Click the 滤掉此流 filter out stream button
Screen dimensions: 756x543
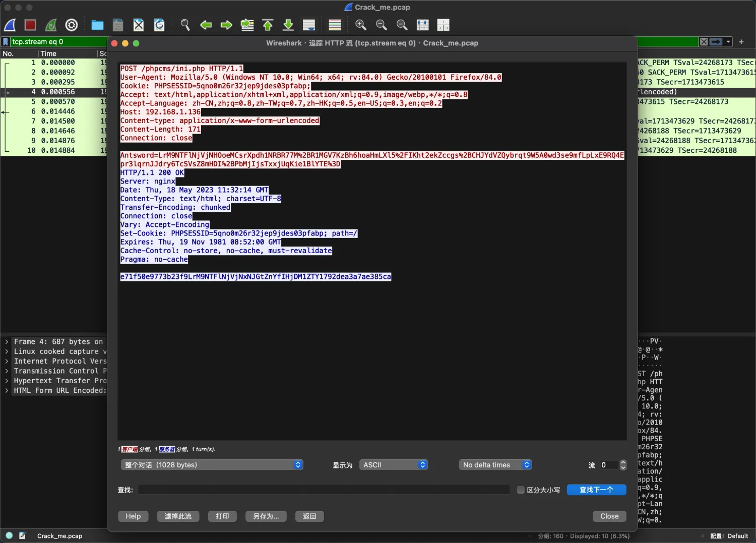click(178, 516)
